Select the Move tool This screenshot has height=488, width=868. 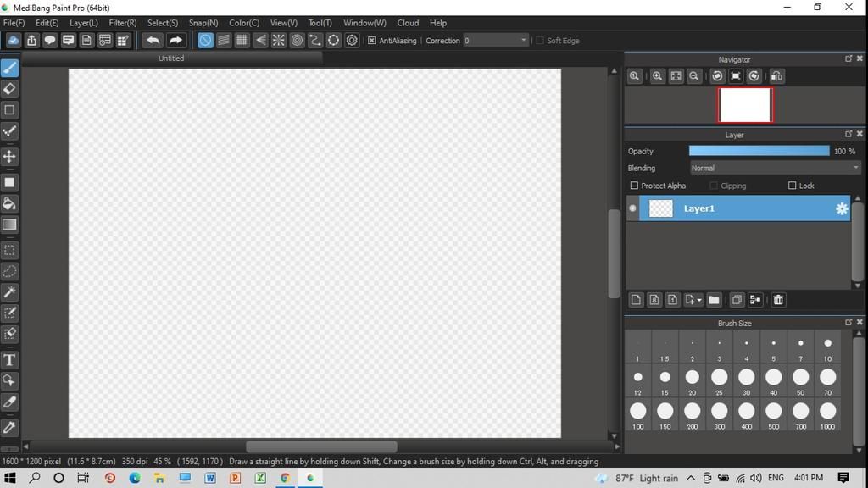click(9, 157)
